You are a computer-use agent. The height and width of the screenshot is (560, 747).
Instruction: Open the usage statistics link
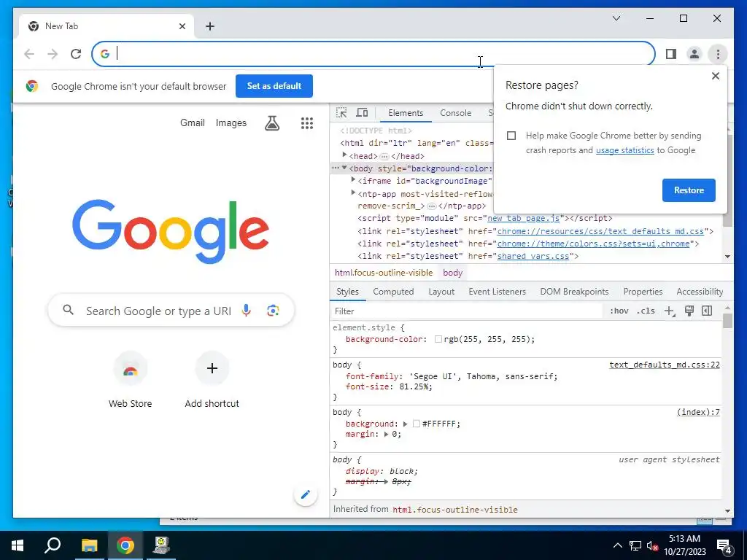click(x=624, y=150)
